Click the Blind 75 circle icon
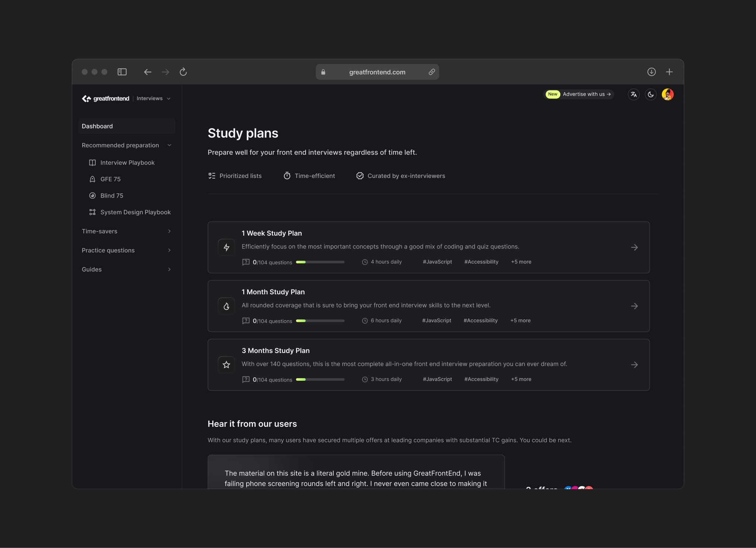Screen dimensions: 756x548 tap(92, 196)
